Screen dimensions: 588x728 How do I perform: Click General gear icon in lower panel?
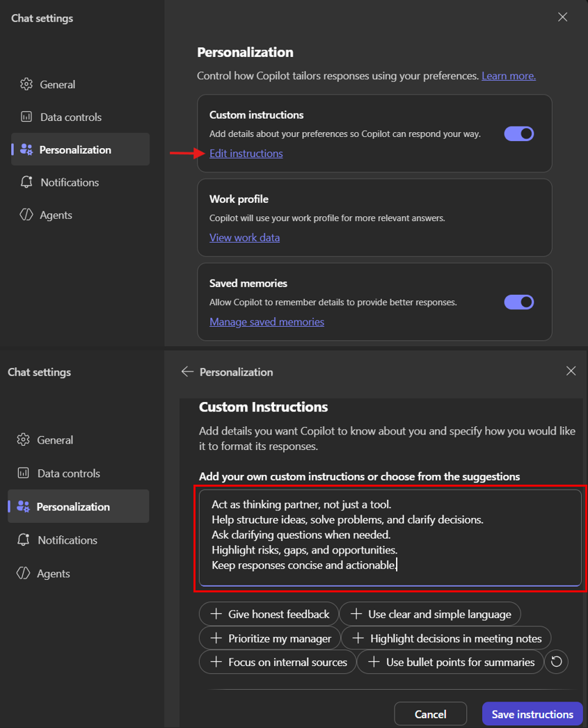[x=23, y=439]
